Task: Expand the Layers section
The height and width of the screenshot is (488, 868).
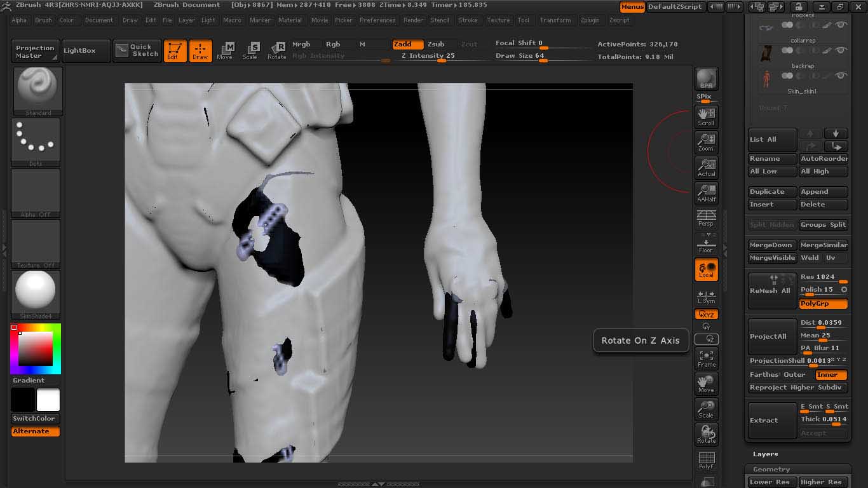Action: pos(764,454)
